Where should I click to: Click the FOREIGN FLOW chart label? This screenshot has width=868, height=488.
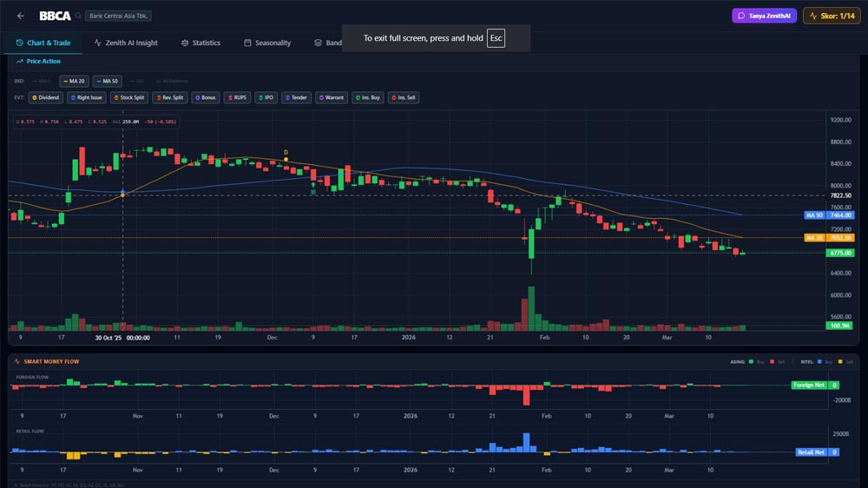click(x=32, y=377)
